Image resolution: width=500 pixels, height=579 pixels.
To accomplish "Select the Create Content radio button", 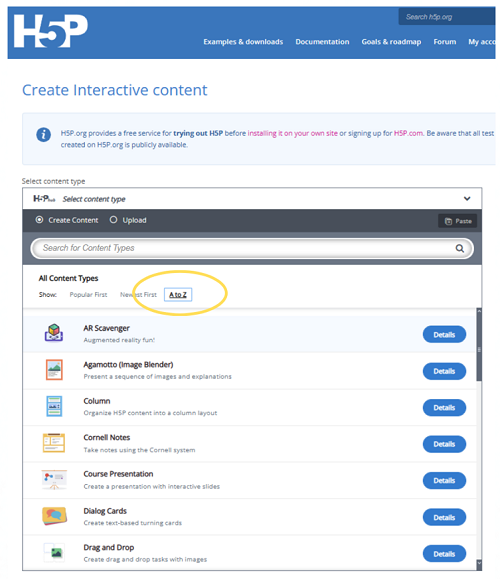I will click(x=39, y=220).
